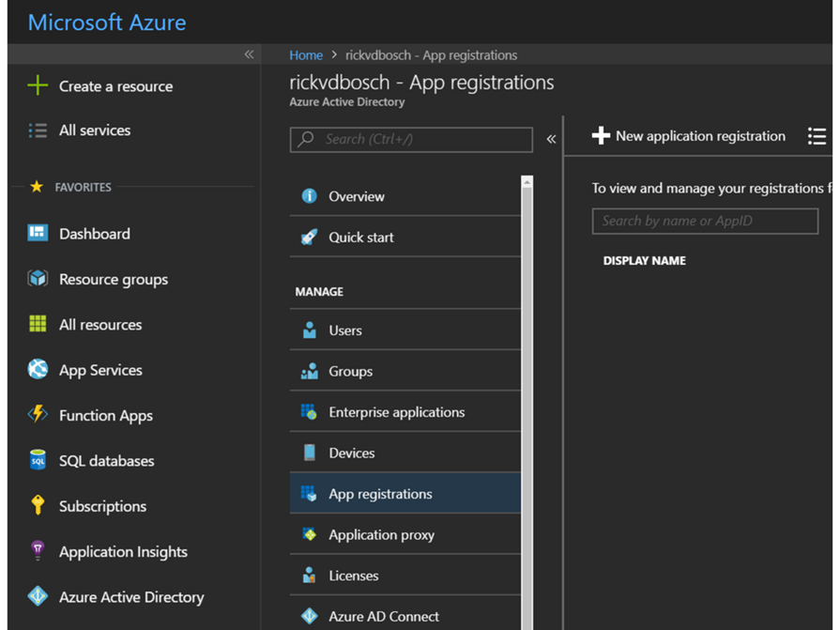Click the Overview info icon
The height and width of the screenshot is (630, 840).
[x=309, y=196]
